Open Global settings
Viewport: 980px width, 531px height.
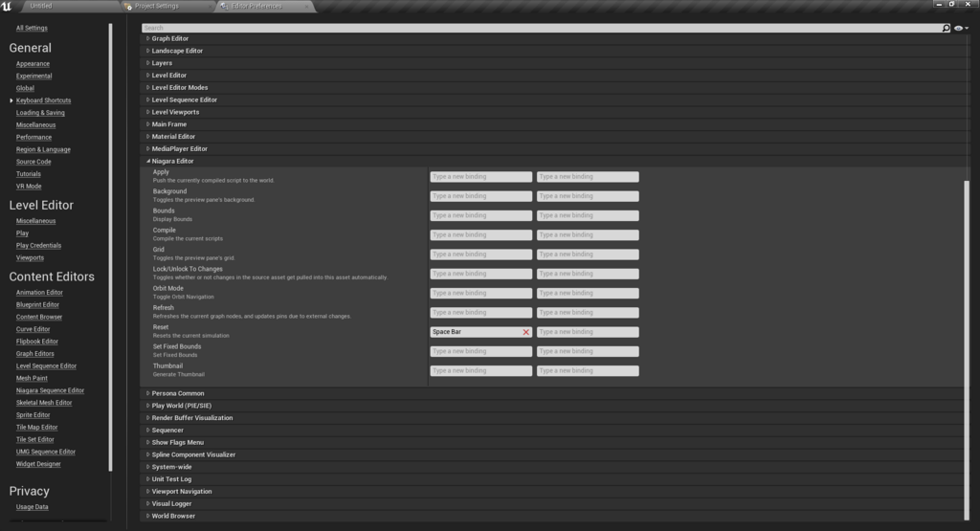point(25,88)
